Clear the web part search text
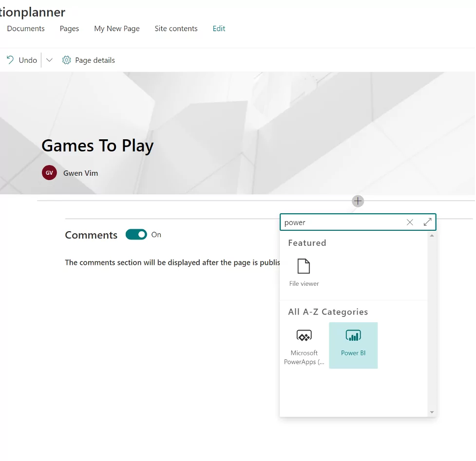This screenshot has height=461, width=476. [x=410, y=222]
